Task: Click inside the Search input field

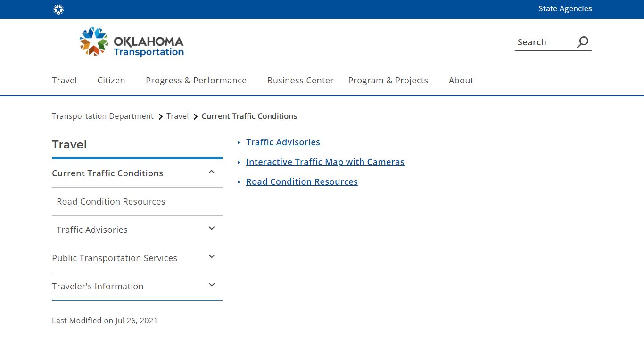Action: click(545, 42)
